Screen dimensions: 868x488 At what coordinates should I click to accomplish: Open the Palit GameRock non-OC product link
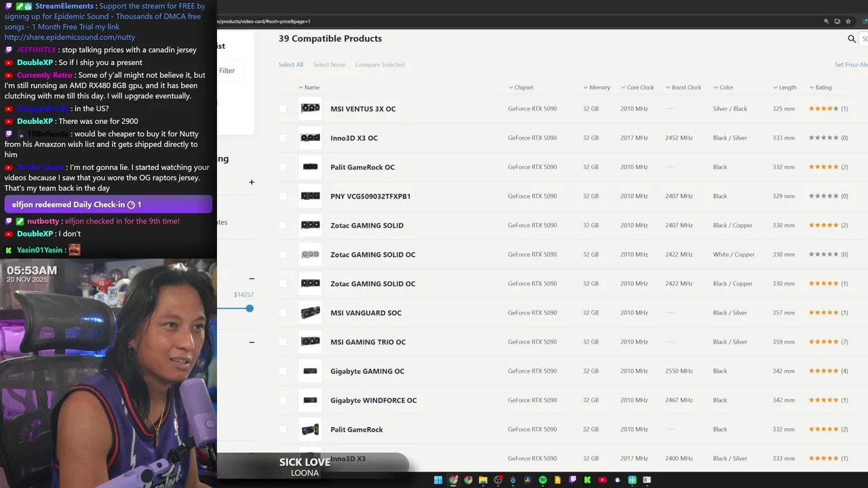pyautogui.click(x=357, y=429)
